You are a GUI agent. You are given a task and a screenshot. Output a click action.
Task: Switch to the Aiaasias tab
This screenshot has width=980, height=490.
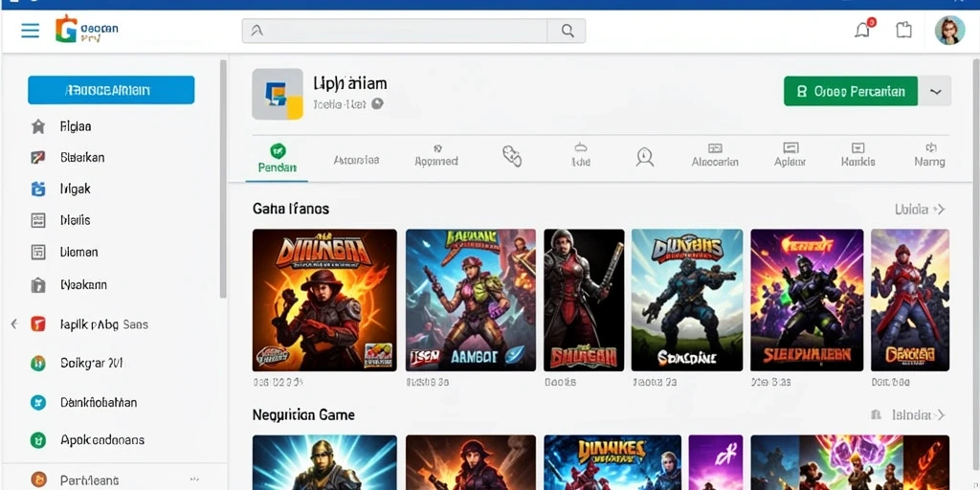pos(356,160)
